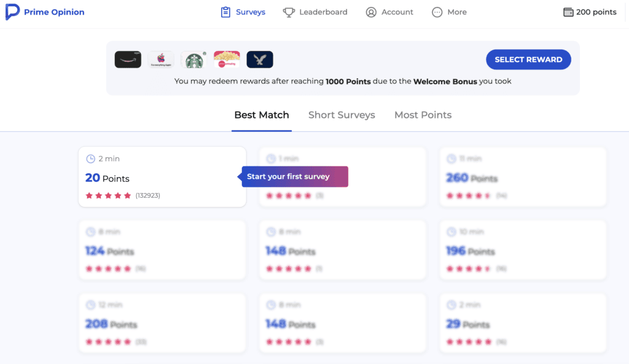Choose the Starbucks gift card icon
This screenshot has height=364, width=629.
(x=194, y=60)
